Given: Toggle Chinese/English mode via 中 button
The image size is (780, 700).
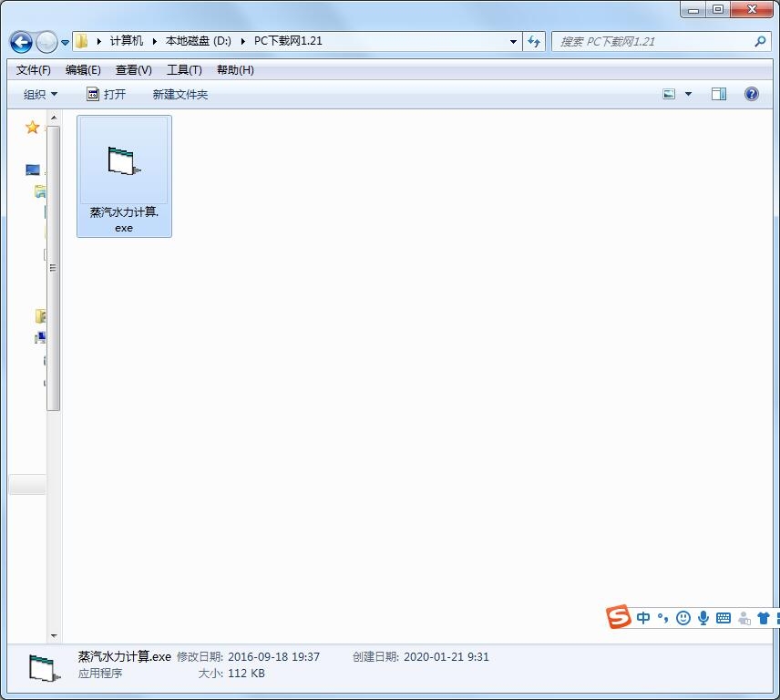Looking at the screenshot, I should click(x=643, y=618).
